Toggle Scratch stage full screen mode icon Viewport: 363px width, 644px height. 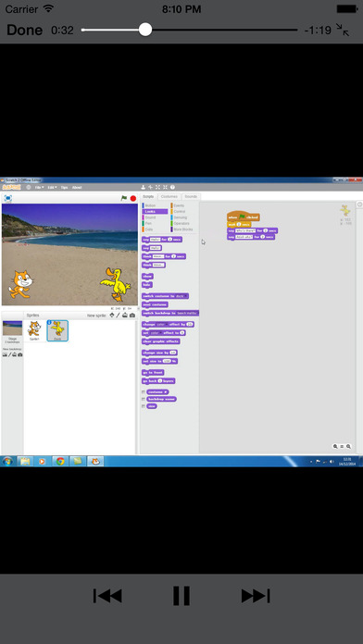click(7, 198)
